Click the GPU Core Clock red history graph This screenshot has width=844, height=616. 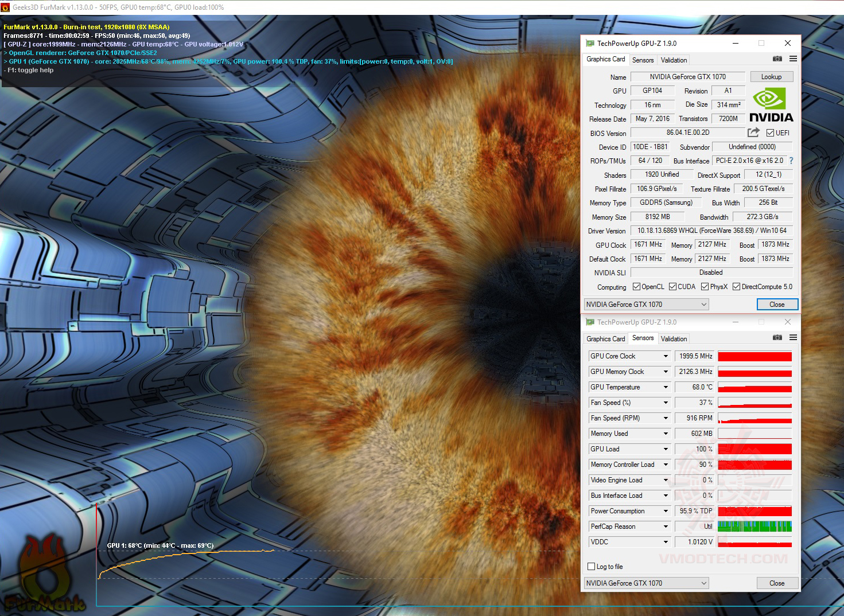click(754, 356)
